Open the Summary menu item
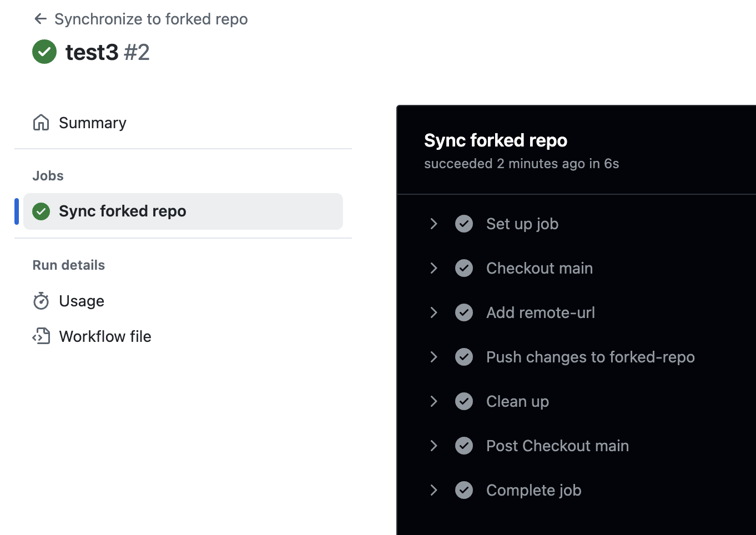The image size is (756, 535). (93, 123)
